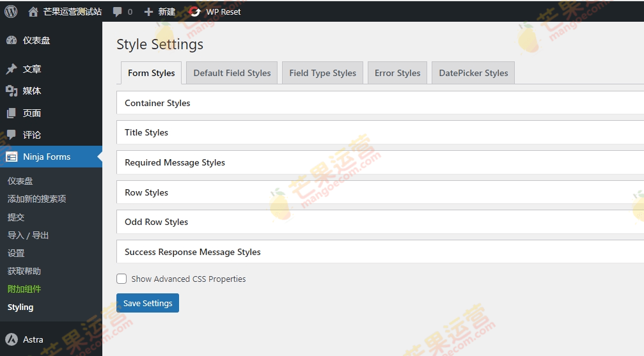Click the Astra logo icon
Screen dimensions: 644x356
12,339
